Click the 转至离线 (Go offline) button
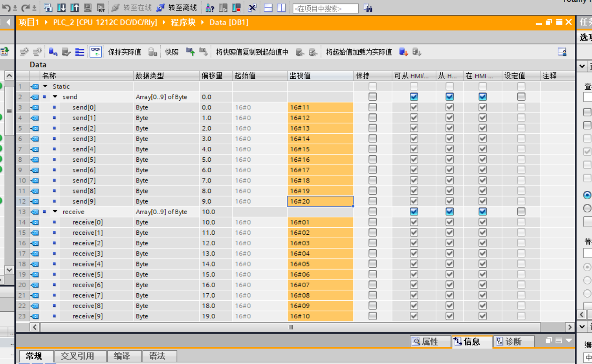592x364 pixels. click(177, 8)
